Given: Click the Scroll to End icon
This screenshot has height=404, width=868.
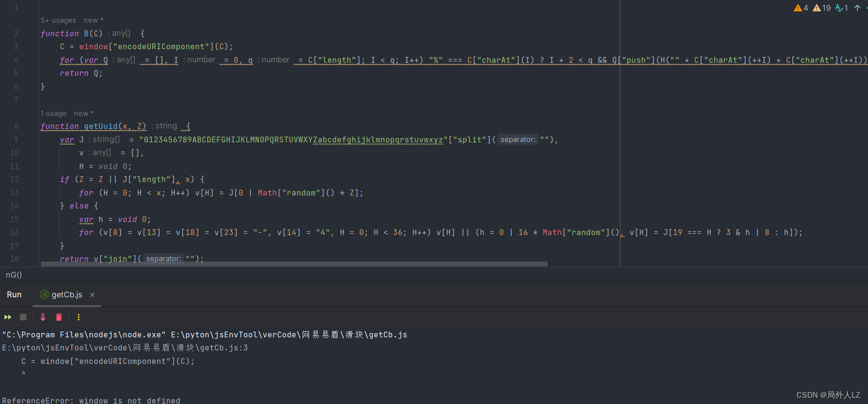Looking at the screenshot, I should 43,317.
